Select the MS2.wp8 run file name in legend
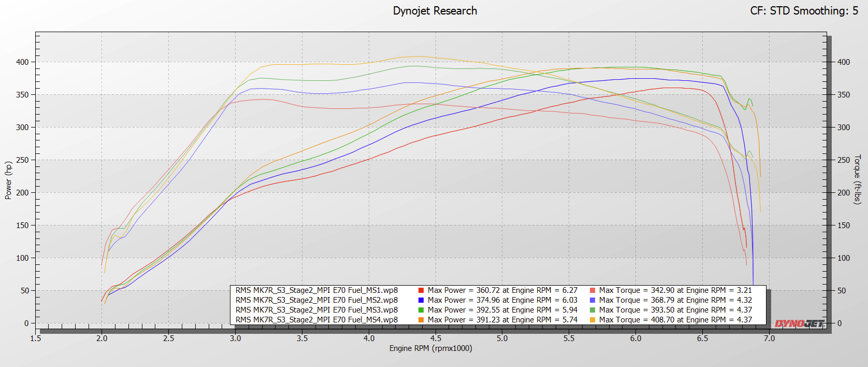868x367 pixels. (316, 300)
